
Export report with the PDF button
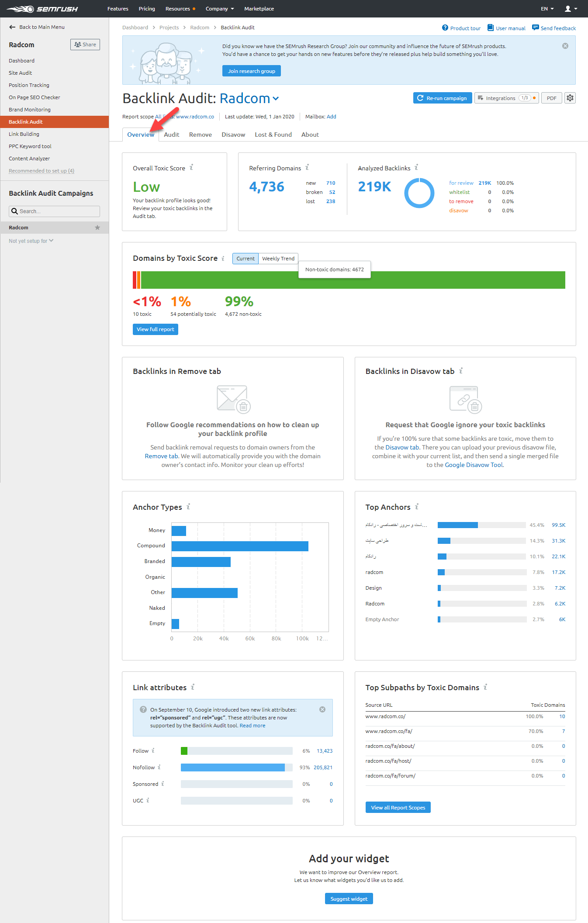(552, 98)
